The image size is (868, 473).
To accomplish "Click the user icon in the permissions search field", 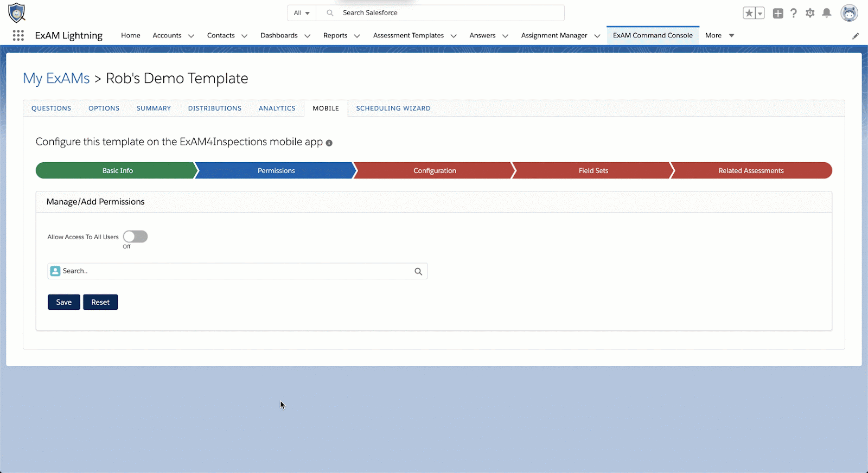I will point(55,271).
